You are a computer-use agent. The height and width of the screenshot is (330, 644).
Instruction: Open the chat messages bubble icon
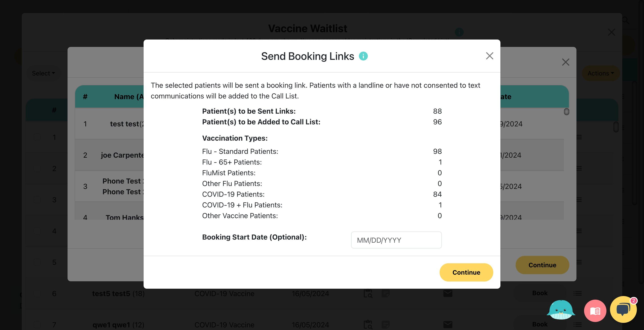point(623,309)
